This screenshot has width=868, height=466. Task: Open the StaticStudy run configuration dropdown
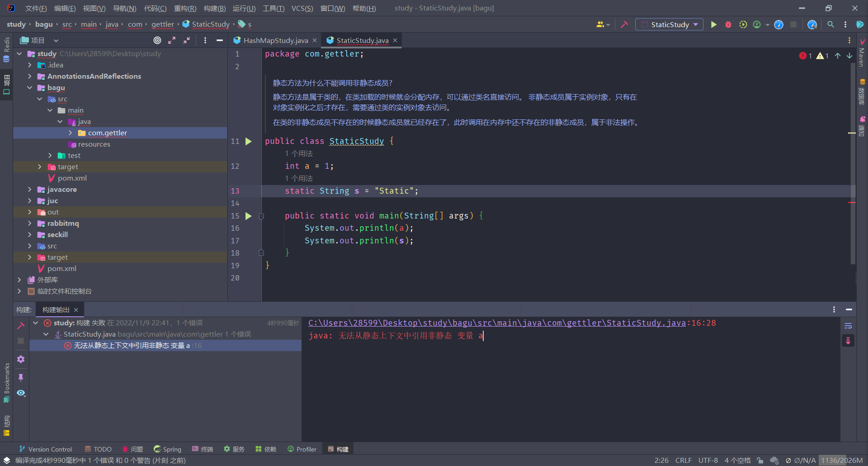pyautogui.click(x=669, y=24)
